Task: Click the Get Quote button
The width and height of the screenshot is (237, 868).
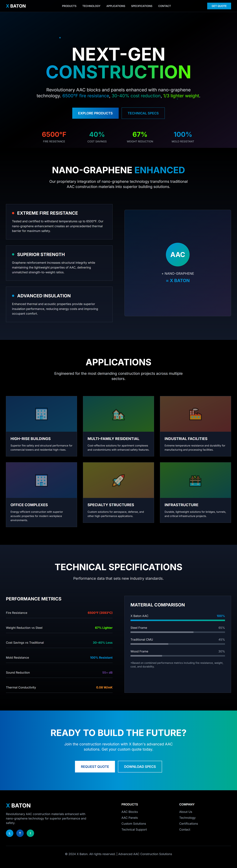Action: [219, 6]
